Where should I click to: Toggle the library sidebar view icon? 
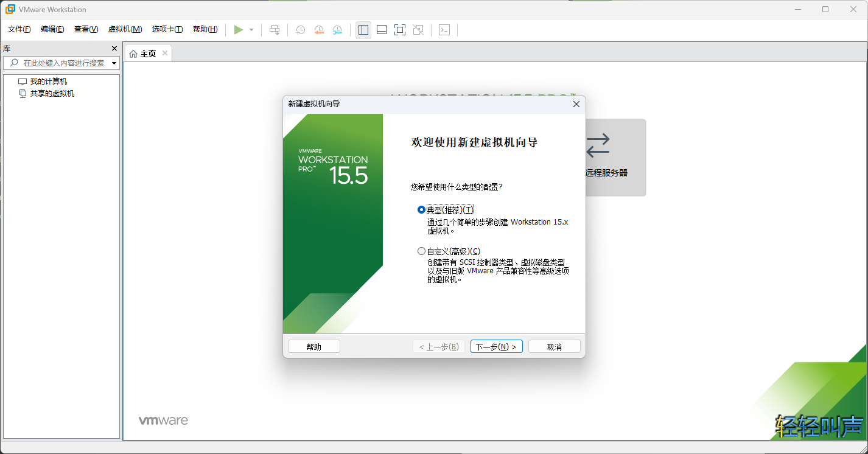363,29
